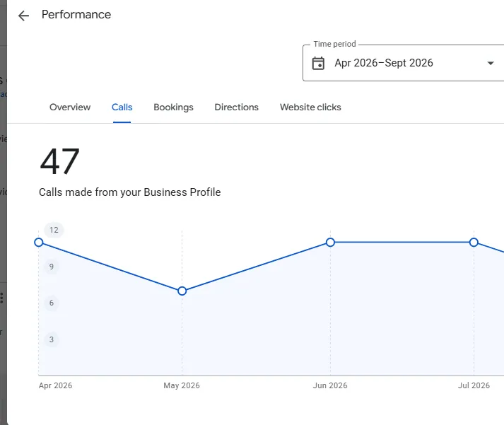
Task: Click the calendar icon in Time period
Action: coord(318,63)
